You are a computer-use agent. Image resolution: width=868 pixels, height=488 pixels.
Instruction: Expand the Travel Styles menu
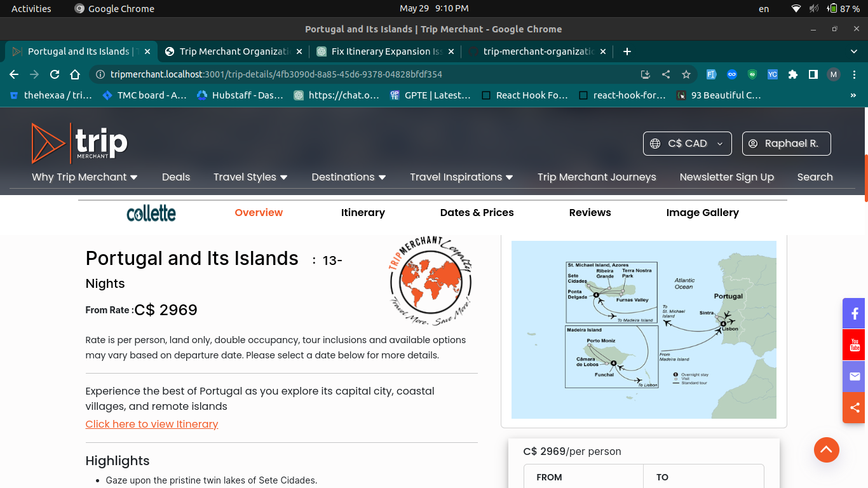click(x=250, y=177)
